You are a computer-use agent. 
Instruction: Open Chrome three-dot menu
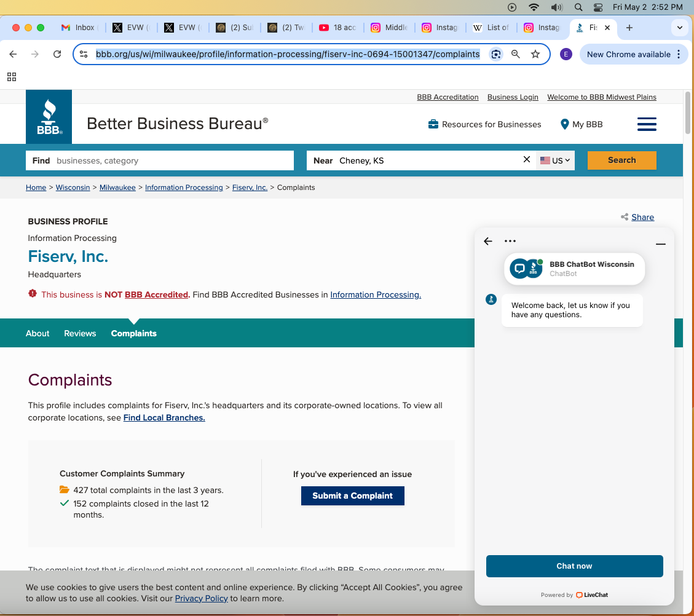point(679,54)
